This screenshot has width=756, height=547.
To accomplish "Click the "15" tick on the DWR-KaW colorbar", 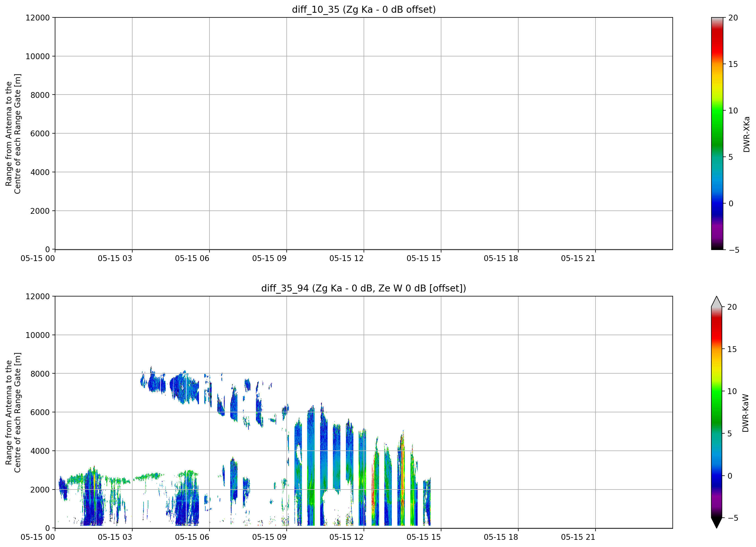I will (x=732, y=349).
